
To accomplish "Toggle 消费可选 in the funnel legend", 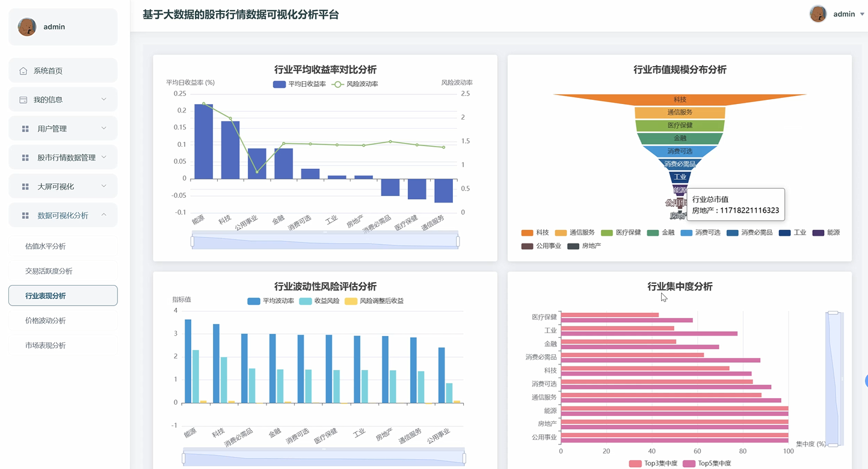I will (700, 233).
